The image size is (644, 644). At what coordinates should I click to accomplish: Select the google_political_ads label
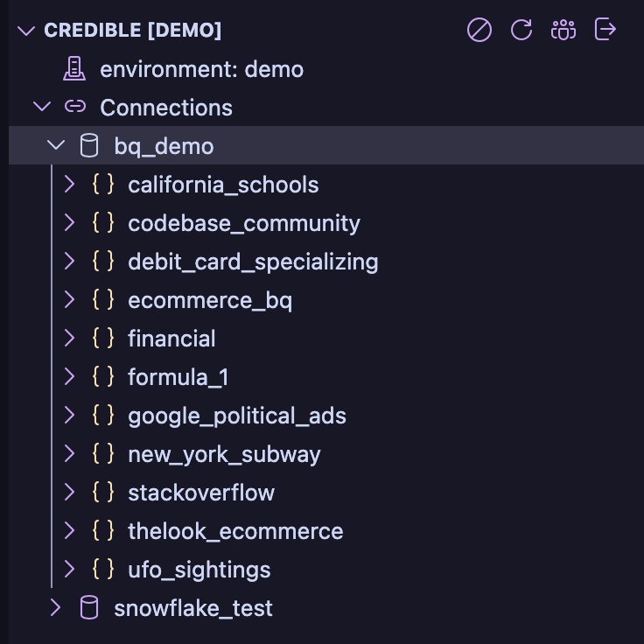[x=237, y=416]
